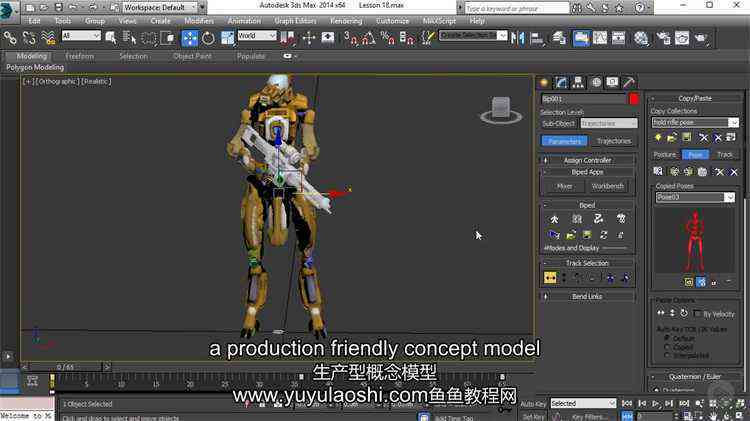Click Create Collection lightbulb icon

[x=658, y=138]
